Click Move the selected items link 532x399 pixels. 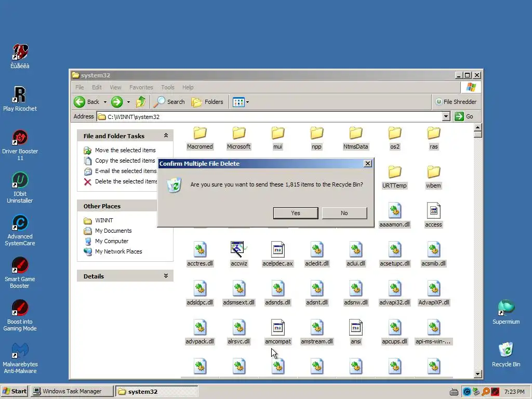pos(125,150)
